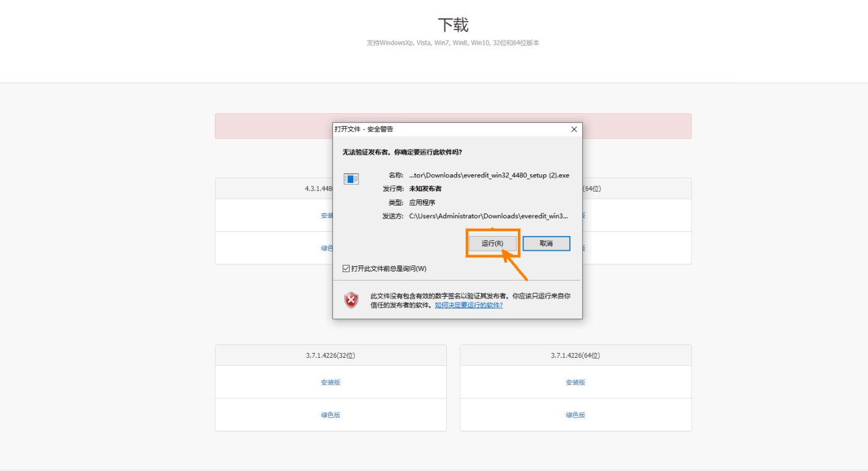The height and width of the screenshot is (471, 868).
Task: Click the 3.7.1.4226(64位) version header
Action: pos(575,355)
